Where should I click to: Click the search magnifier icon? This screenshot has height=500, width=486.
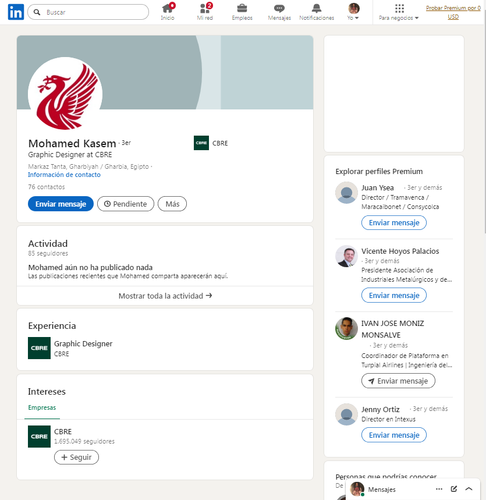pyautogui.click(x=37, y=12)
